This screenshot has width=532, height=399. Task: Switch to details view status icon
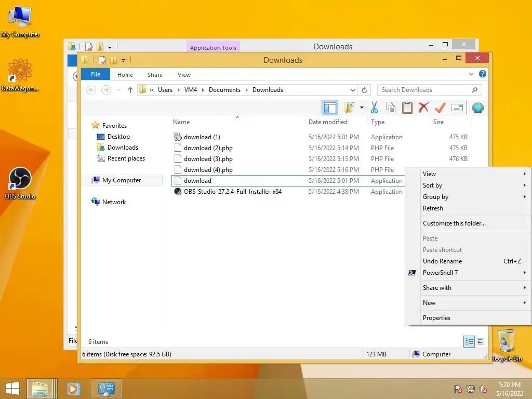pos(469,341)
